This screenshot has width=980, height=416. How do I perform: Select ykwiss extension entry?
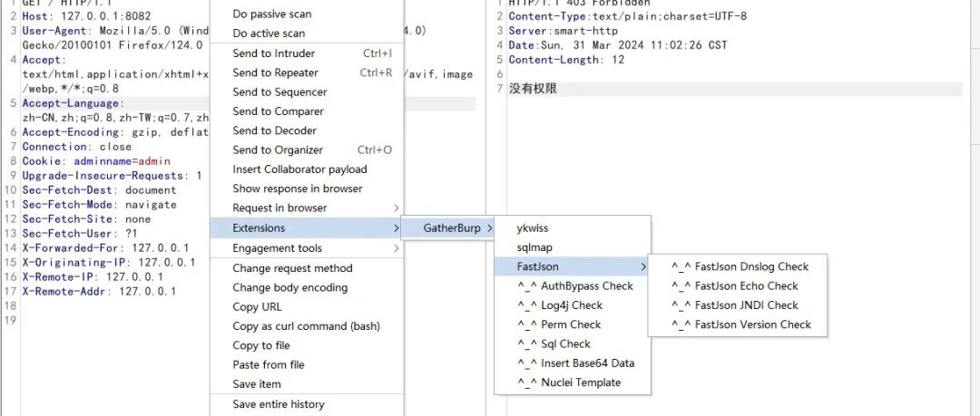(x=572, y=228)
